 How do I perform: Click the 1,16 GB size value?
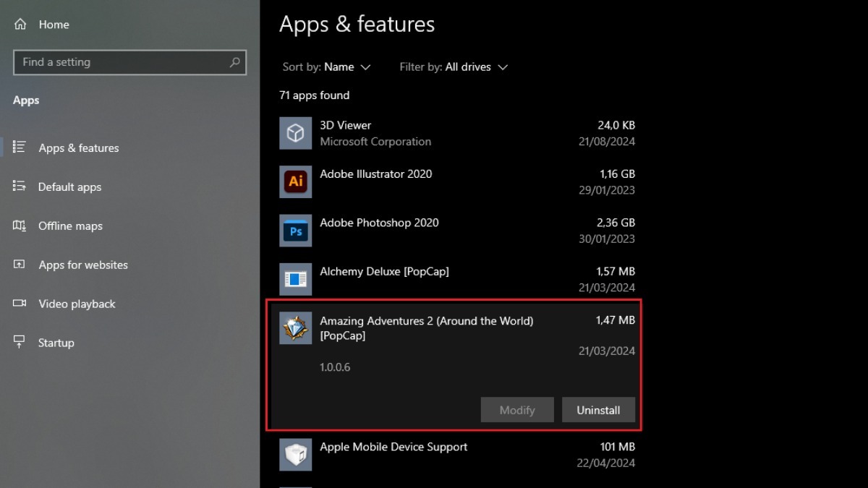(x=617, y=174)
